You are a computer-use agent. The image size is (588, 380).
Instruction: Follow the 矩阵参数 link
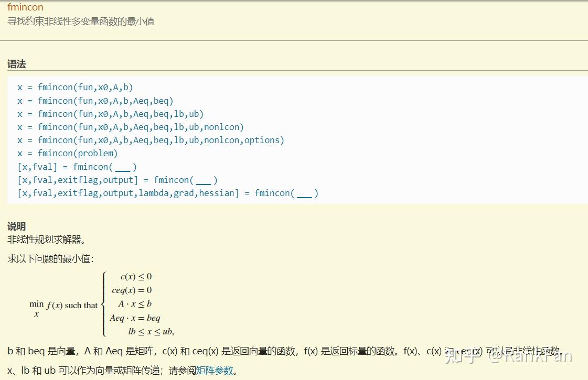215,371
